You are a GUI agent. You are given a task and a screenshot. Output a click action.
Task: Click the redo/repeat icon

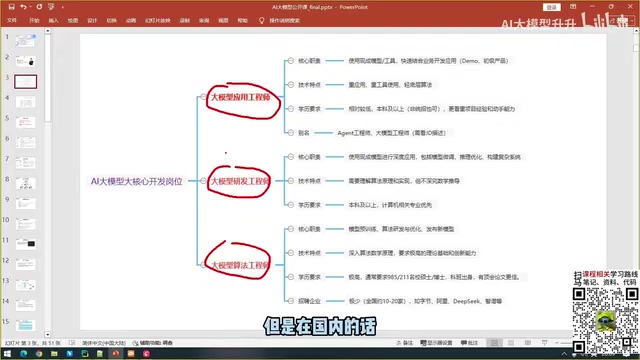pos(39,7)
